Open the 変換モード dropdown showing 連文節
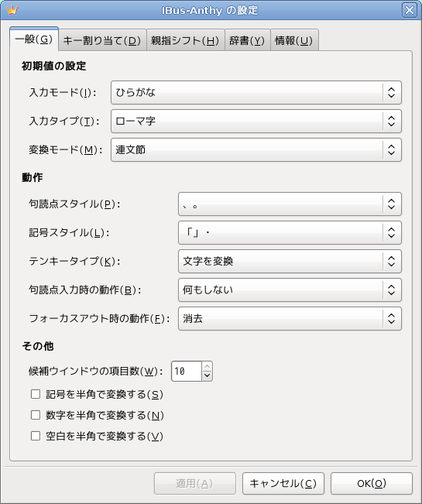 tap(256, 149)
